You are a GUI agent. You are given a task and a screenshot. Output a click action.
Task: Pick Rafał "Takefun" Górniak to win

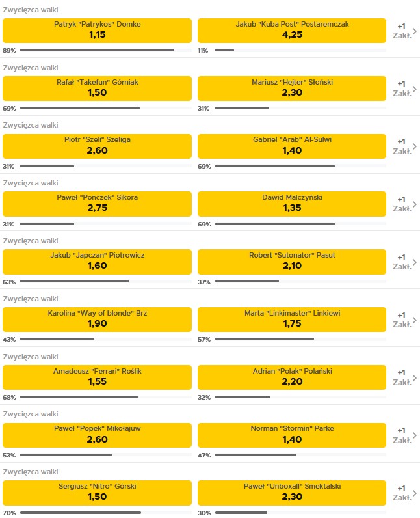click(98, 88)
